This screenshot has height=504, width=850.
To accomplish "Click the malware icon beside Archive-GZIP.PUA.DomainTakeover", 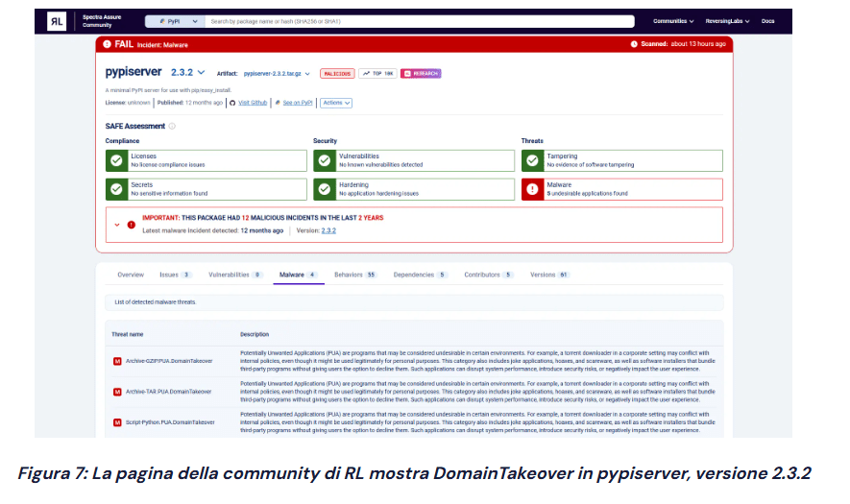I will (x=117, y=362).
